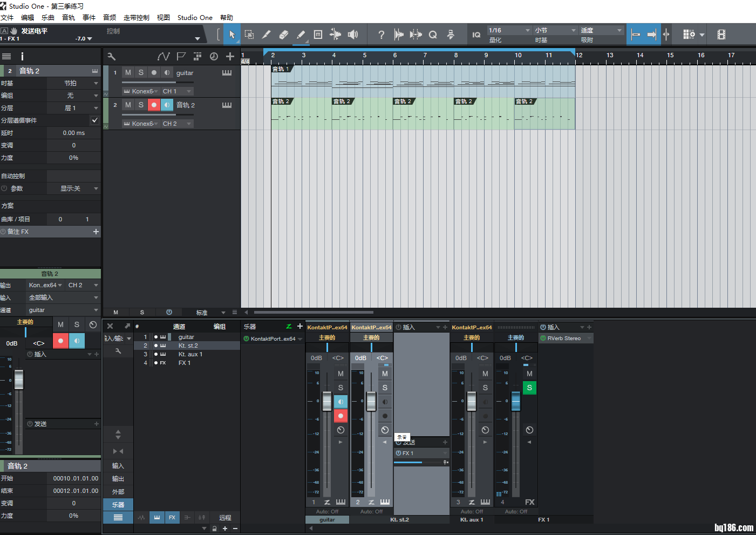Click the 力度 0% field in inspector
Screen dimensions: 756x535
[74, 158]
